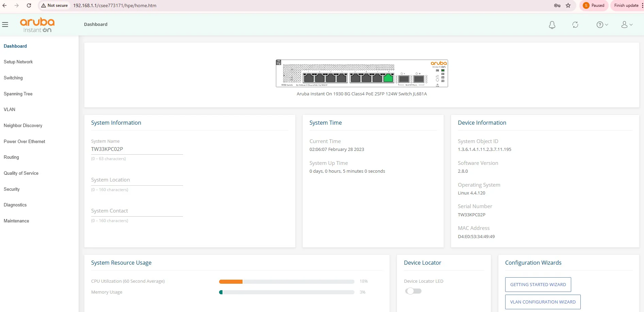644x312 pixels.
Task: Bookmark this page with the star
Action: tap(568, 5)
